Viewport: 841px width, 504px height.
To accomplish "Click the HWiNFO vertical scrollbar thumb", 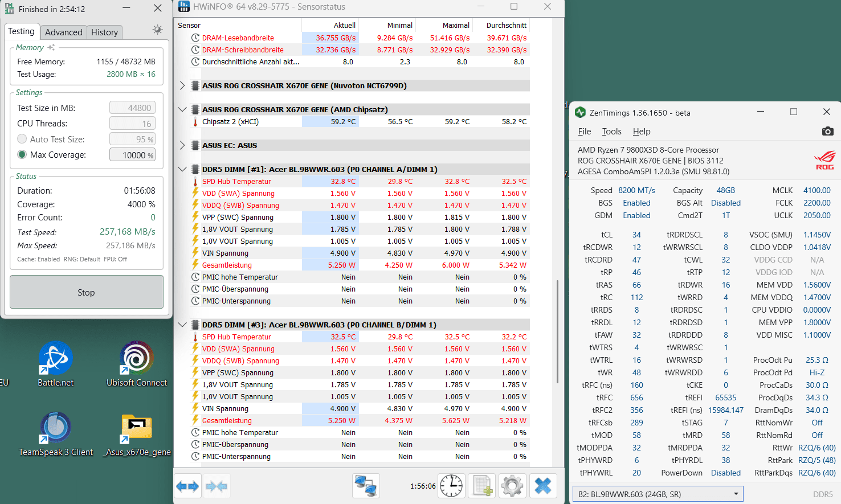I will tap(558, 330).
